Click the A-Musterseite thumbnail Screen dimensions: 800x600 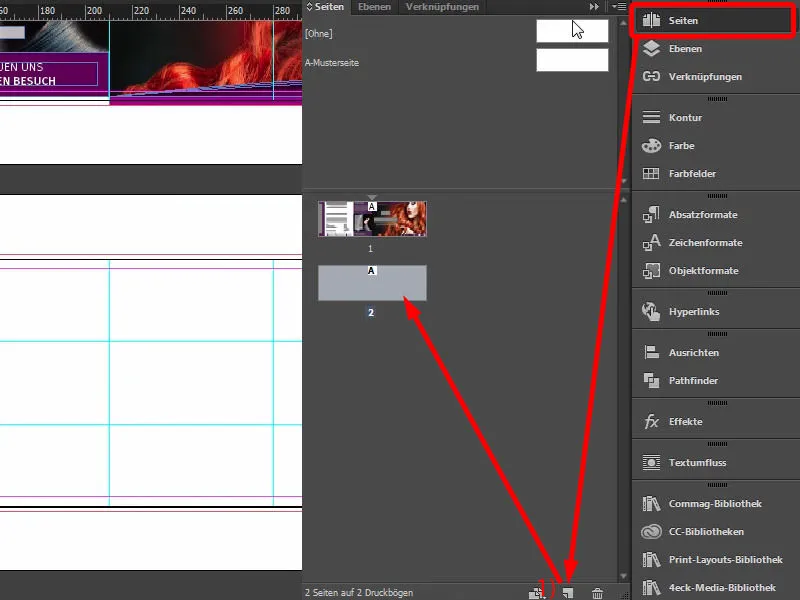572,60
